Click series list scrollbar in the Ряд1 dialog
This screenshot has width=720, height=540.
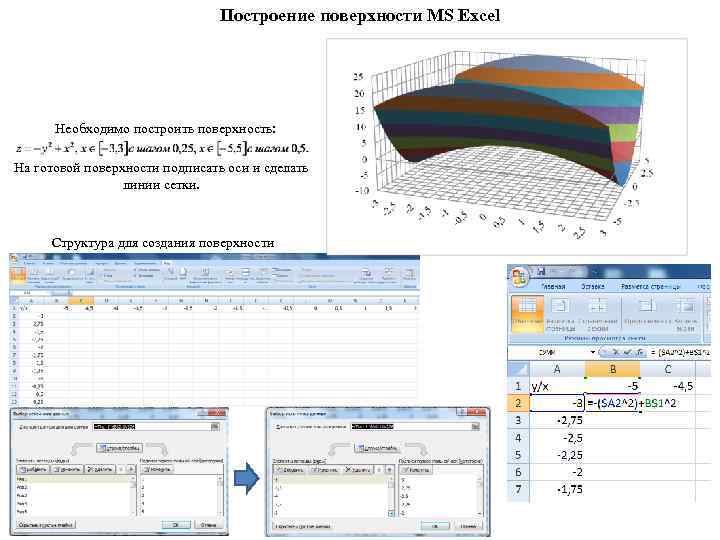(x=134, y=495)
